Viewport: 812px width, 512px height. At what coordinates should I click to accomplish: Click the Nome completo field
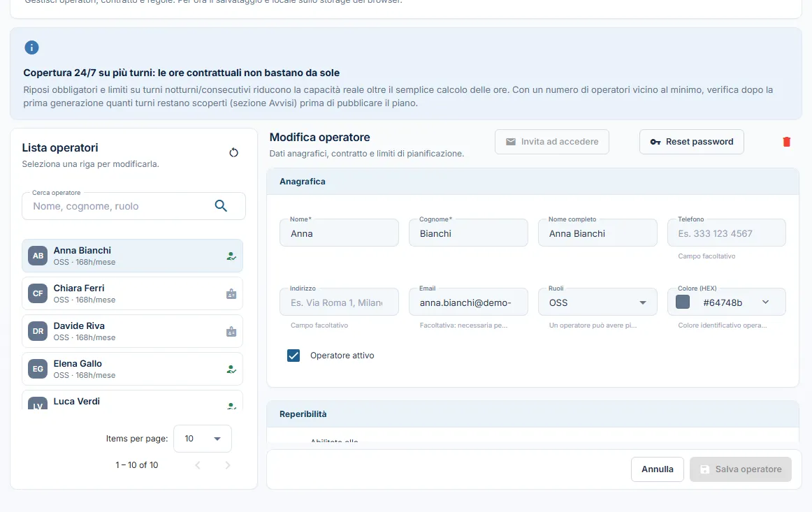597,233
